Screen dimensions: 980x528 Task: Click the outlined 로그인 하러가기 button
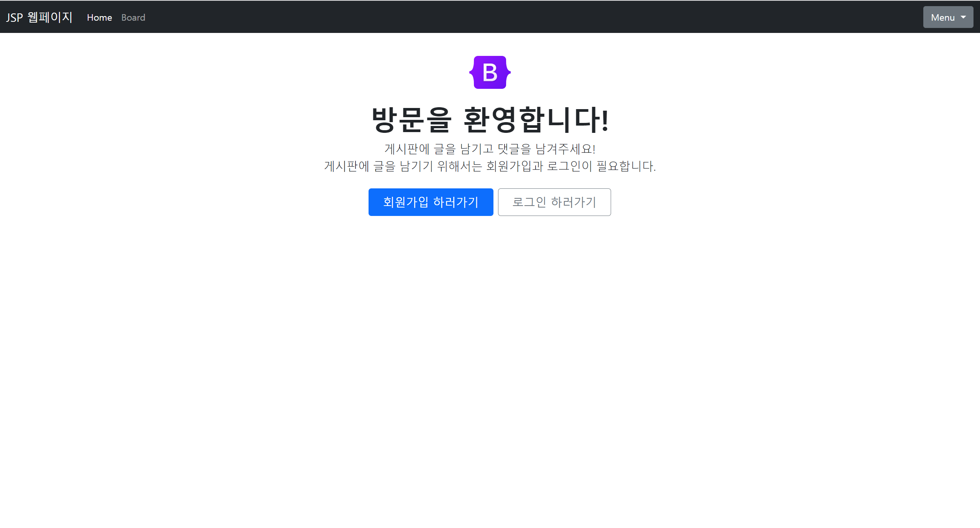pyautogui.click(x=554, y=202)
